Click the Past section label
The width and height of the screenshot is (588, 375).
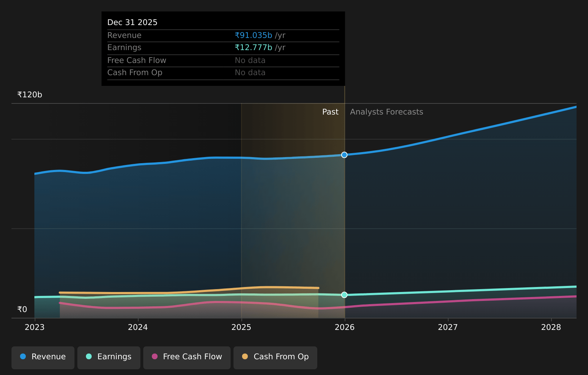click(330, 112)
